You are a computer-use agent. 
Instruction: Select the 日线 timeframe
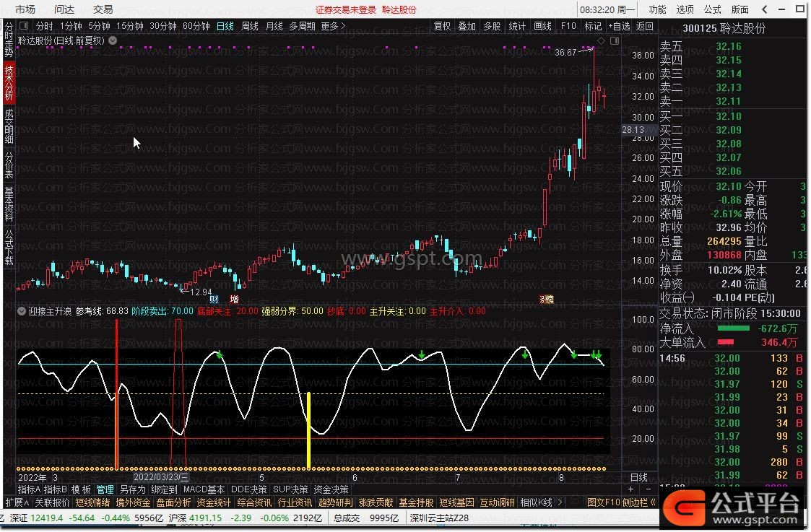point(225,26)
